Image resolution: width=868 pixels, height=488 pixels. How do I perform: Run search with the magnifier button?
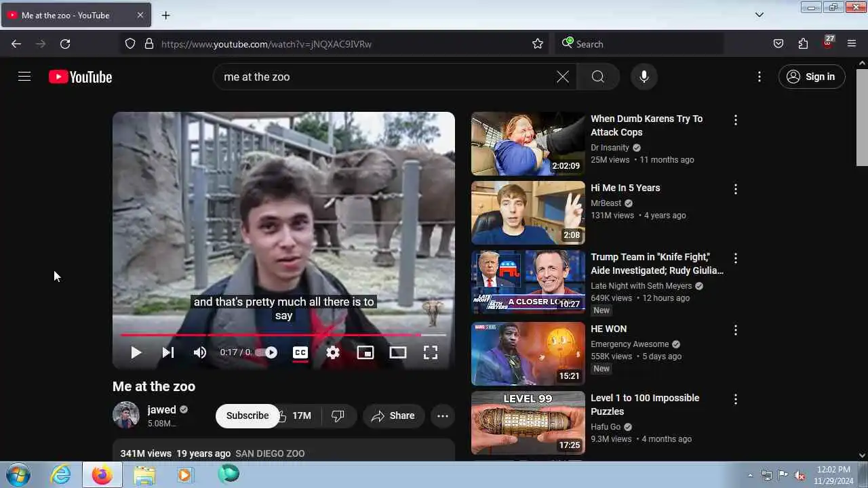click(597, 77)
